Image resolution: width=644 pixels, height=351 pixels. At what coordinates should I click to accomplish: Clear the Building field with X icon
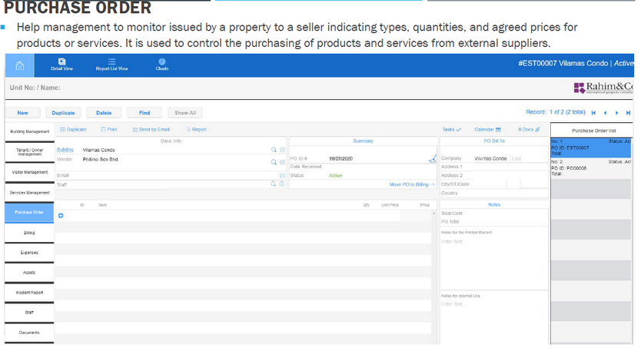click(282, 150)
